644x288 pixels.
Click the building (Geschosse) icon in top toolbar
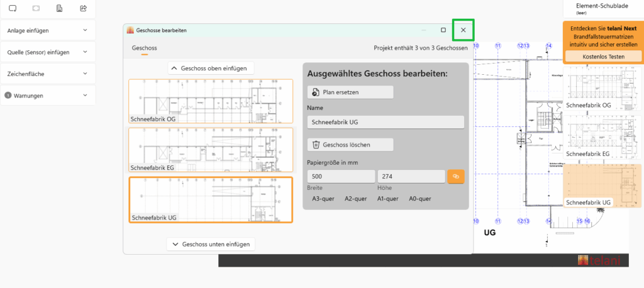pyautogui.click(x=60, y=9)
